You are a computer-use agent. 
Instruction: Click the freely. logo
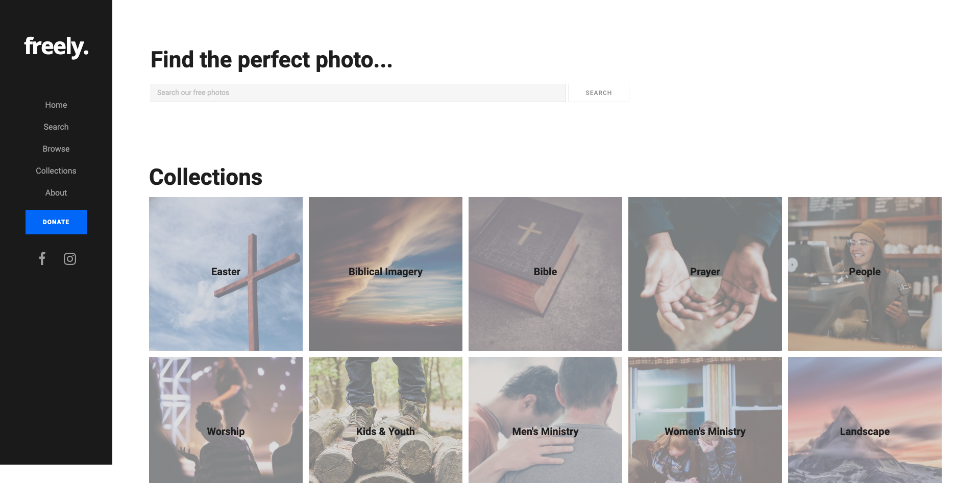tap(56, 47)
